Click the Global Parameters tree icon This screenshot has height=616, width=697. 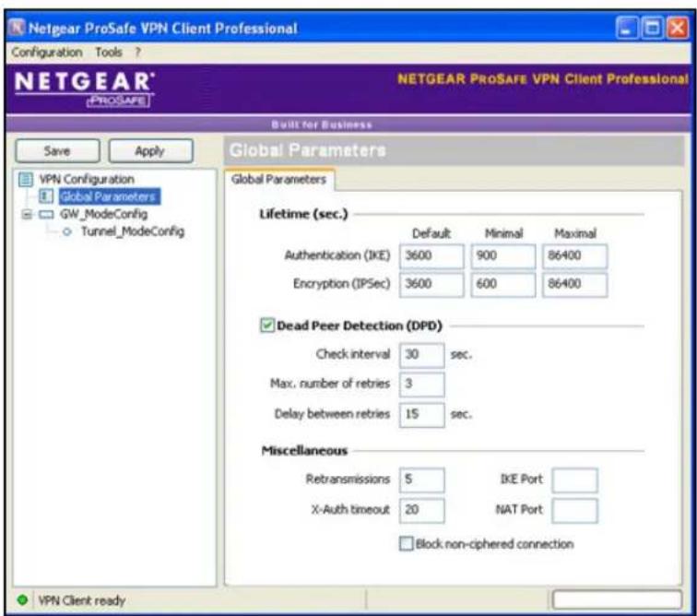tap(46, 196)
